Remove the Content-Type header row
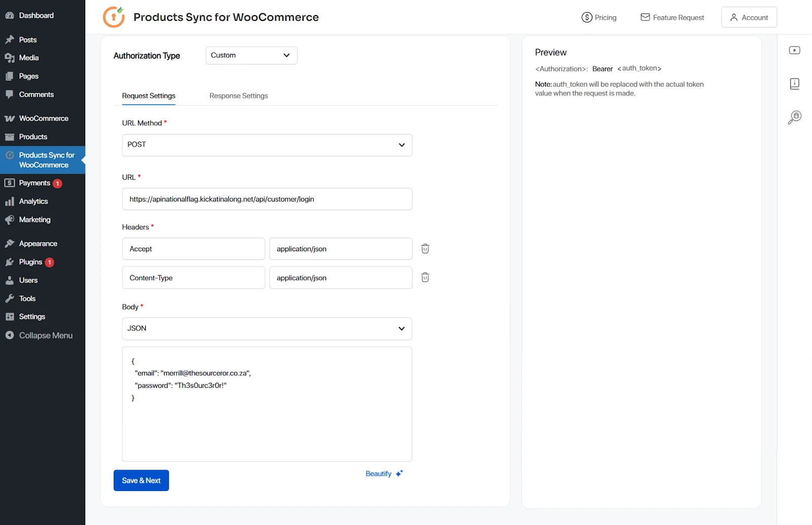 [425, 277]
